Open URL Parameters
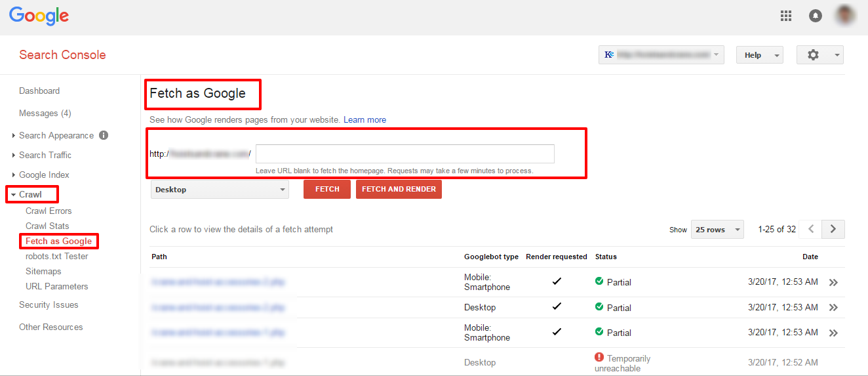 point(57,286)
